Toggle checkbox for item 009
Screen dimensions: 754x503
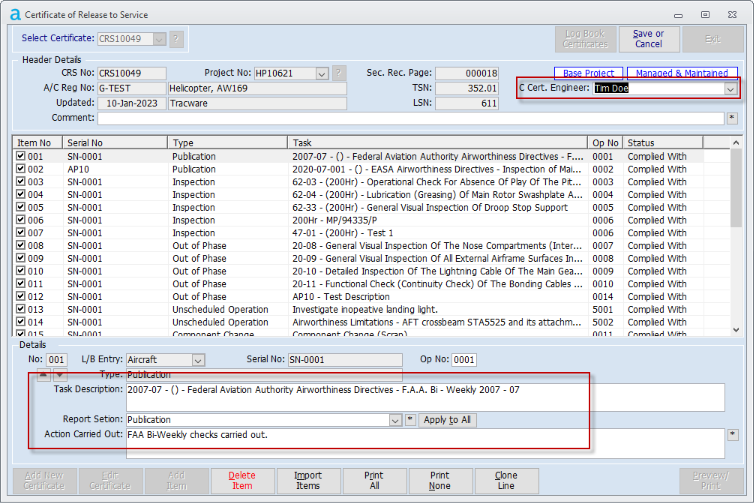(x=21, y=258)
